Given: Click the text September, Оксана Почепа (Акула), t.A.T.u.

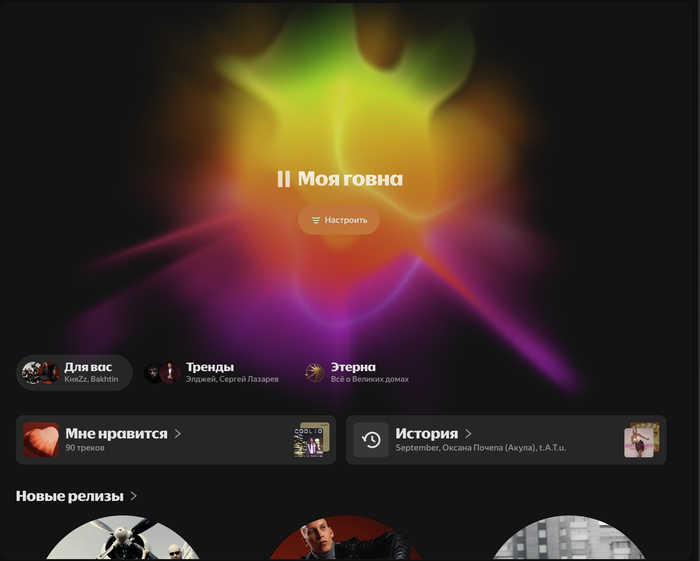Looking at the screenshot, I should click(480, 448).
